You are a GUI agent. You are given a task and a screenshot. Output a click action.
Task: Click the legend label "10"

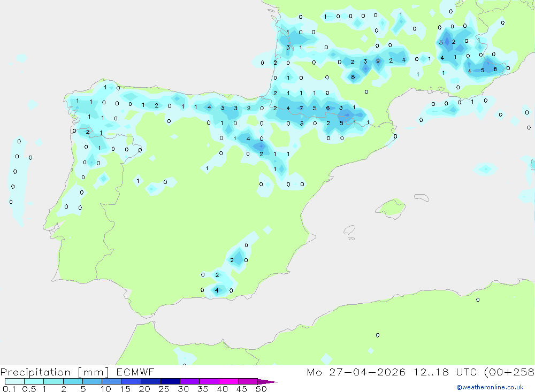click(x=106, y=389)
